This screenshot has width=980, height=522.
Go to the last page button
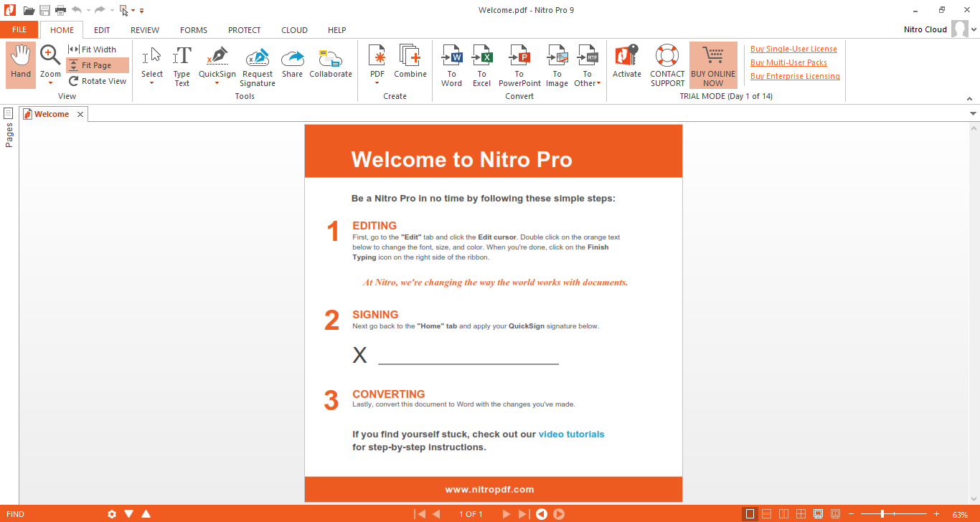click(x=524, y=514)
